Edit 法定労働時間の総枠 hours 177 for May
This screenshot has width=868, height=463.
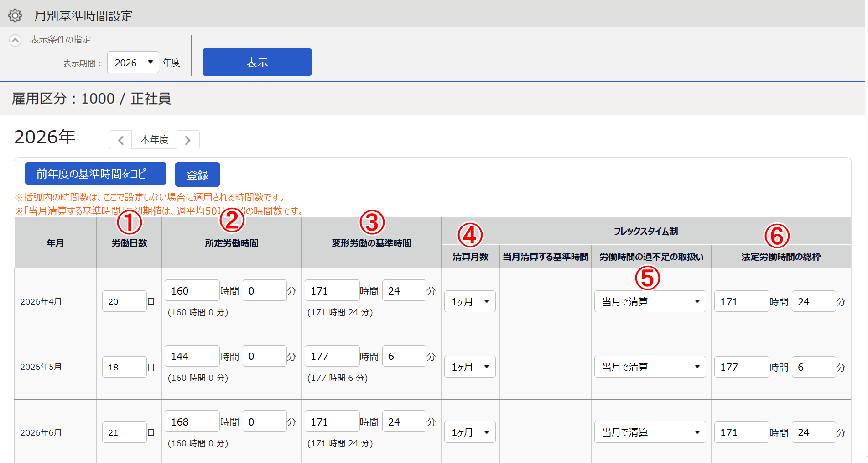pos(742,367)
